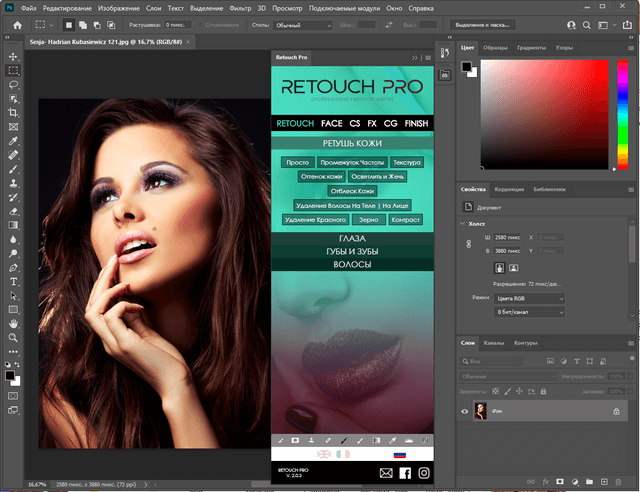Hide the Фон layer with eye icon
The image size is (640, 492).
click(465, 411)
